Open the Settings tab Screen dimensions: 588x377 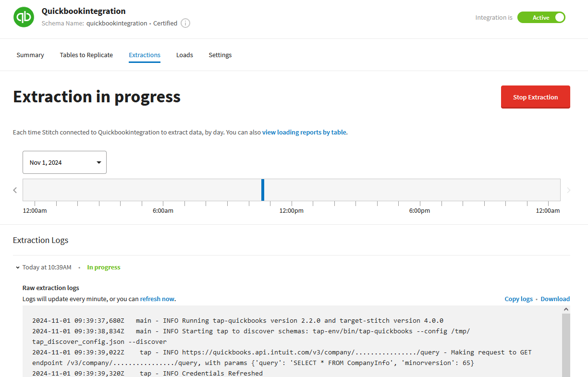(x=220, y=55)
